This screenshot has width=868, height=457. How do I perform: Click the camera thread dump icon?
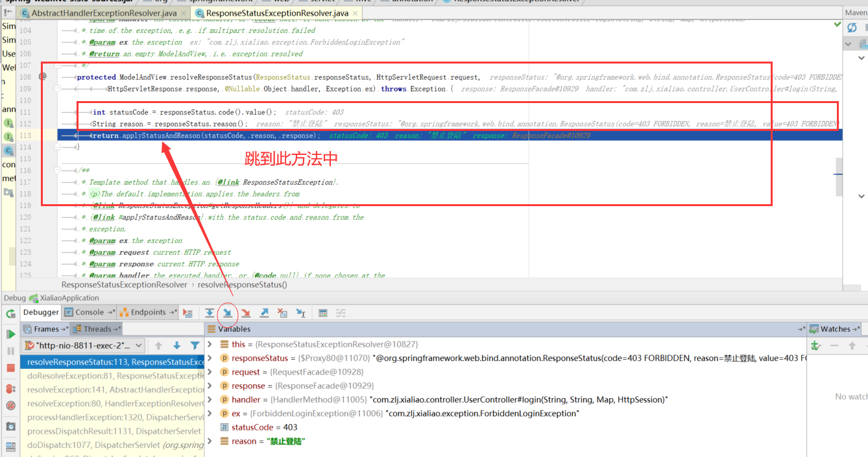click(10, 426)
